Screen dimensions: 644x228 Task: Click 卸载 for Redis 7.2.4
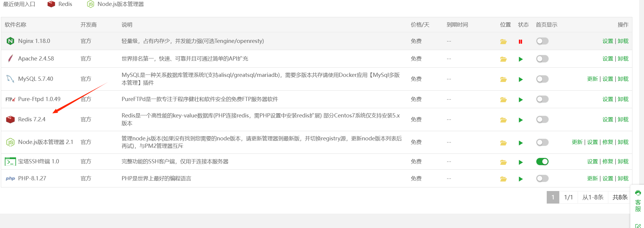point(623,120)
